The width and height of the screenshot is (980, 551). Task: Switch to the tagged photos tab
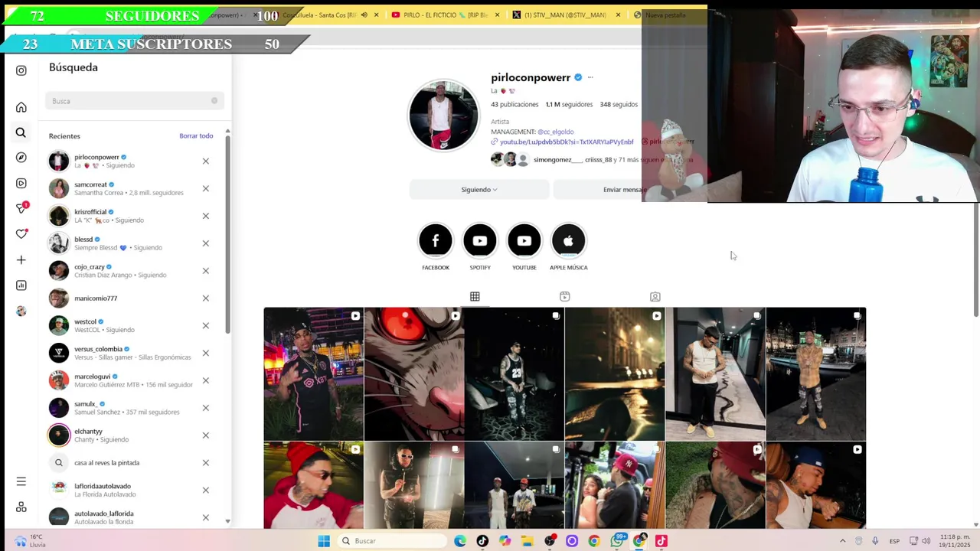click(x=655, y=296)
